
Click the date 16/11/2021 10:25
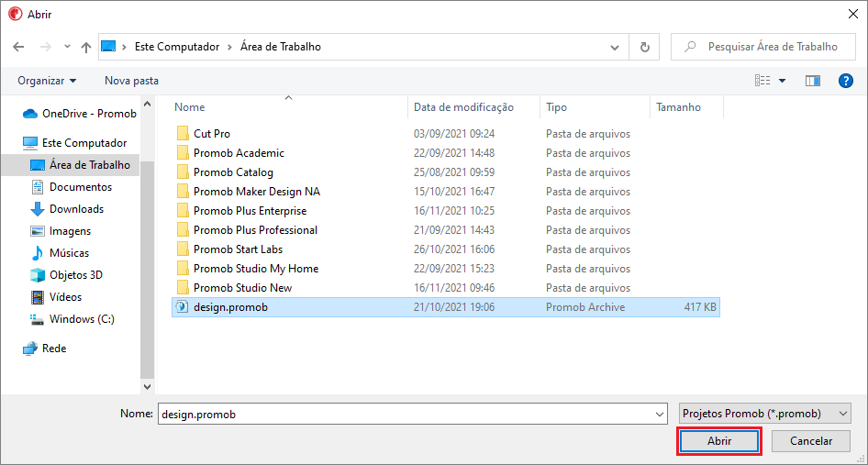tap(454, 211)
